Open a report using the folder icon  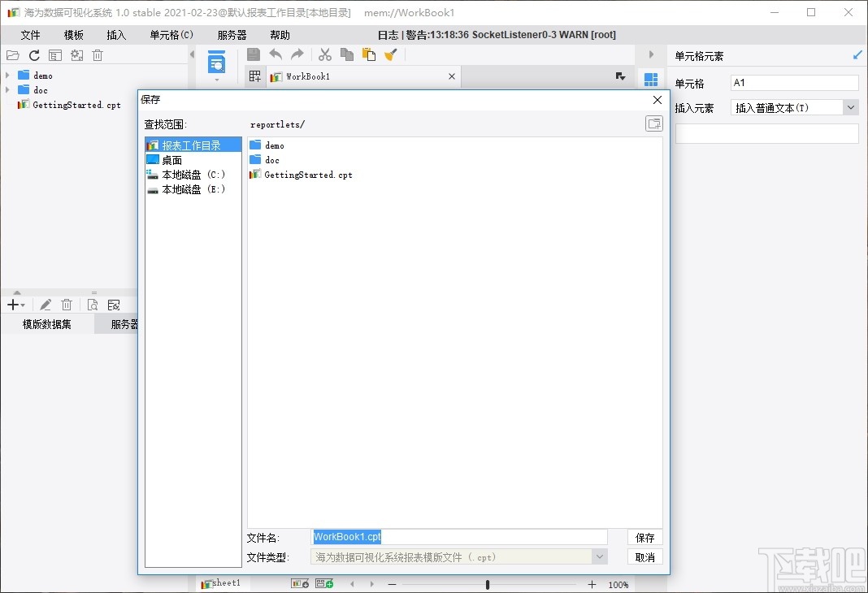12,54
